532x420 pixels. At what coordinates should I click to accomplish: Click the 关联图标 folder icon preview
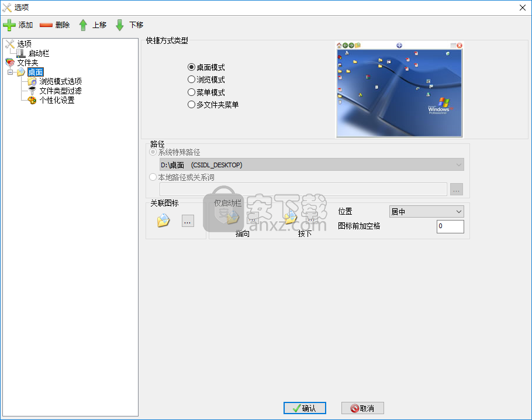163,221
